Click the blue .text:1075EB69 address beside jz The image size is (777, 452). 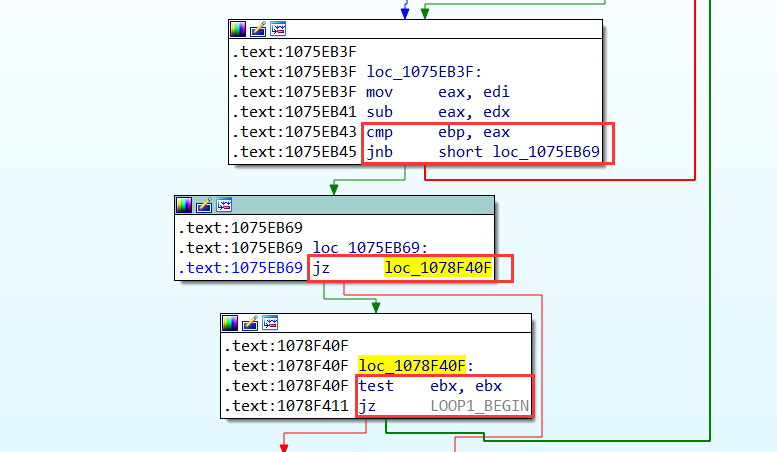point(240,268)
